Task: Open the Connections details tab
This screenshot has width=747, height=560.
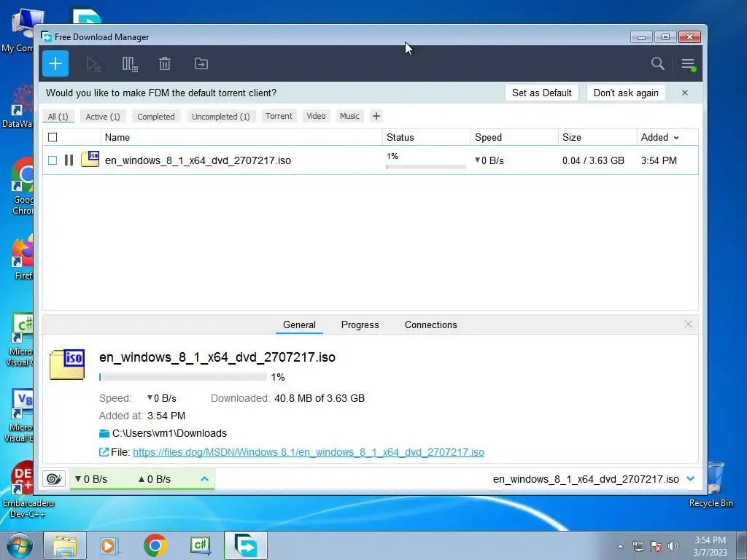Action: pyautogui.click(x=430, y=324)
